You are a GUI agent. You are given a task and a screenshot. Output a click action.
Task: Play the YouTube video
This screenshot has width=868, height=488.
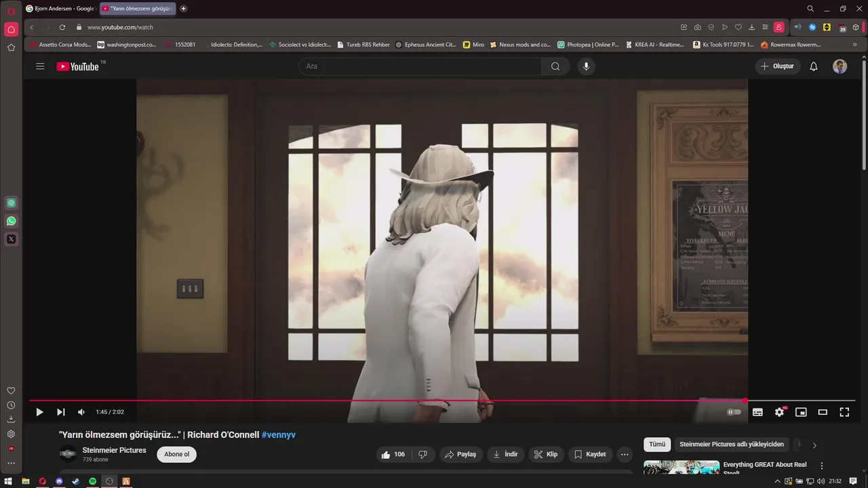coord(39,411)
